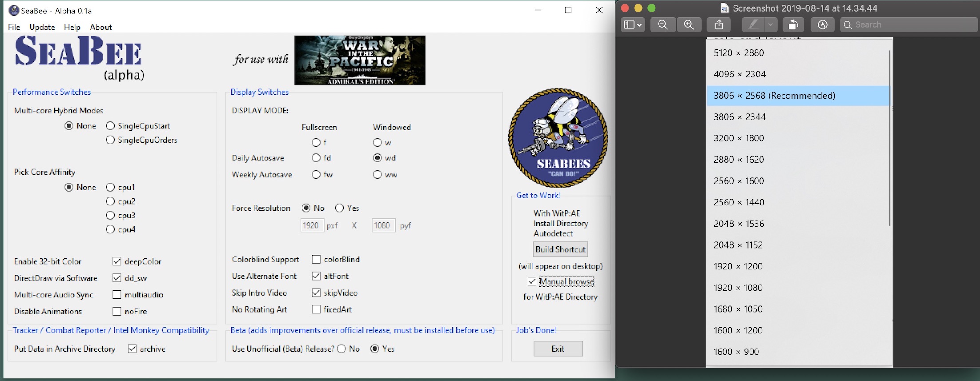
Task: Set Force Resolution to No
Action: (x=313, y=208)
